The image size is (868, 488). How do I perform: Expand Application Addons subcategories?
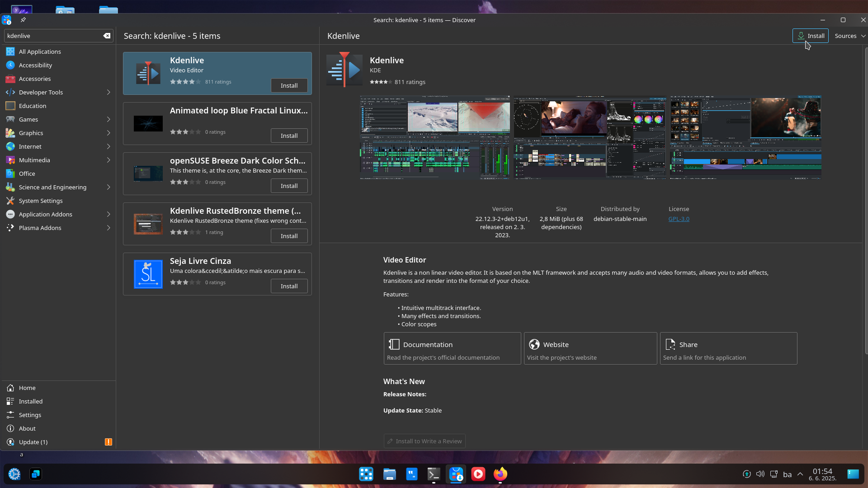[108, 214]
